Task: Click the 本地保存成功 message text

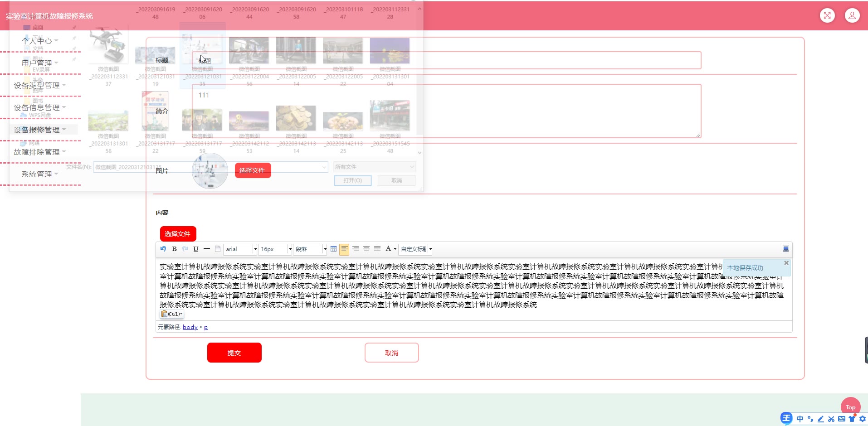Action: click(x=745, y=268)
